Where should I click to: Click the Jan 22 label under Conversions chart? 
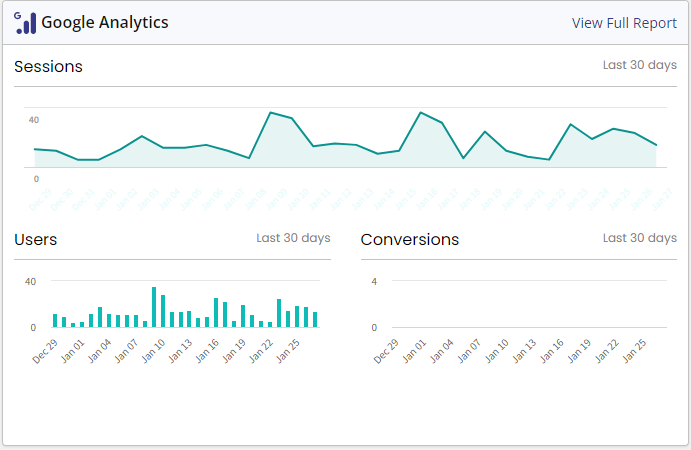tap(607, 351)
